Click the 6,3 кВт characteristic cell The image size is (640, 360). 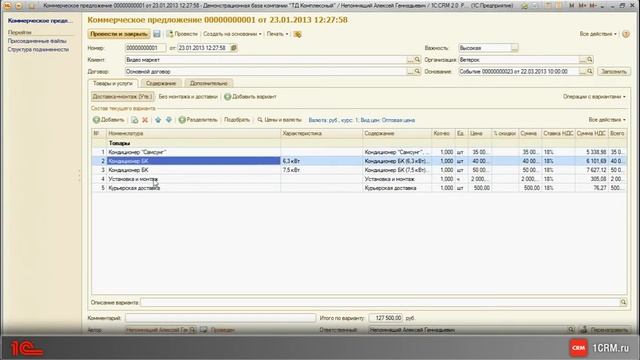(321, 161)
